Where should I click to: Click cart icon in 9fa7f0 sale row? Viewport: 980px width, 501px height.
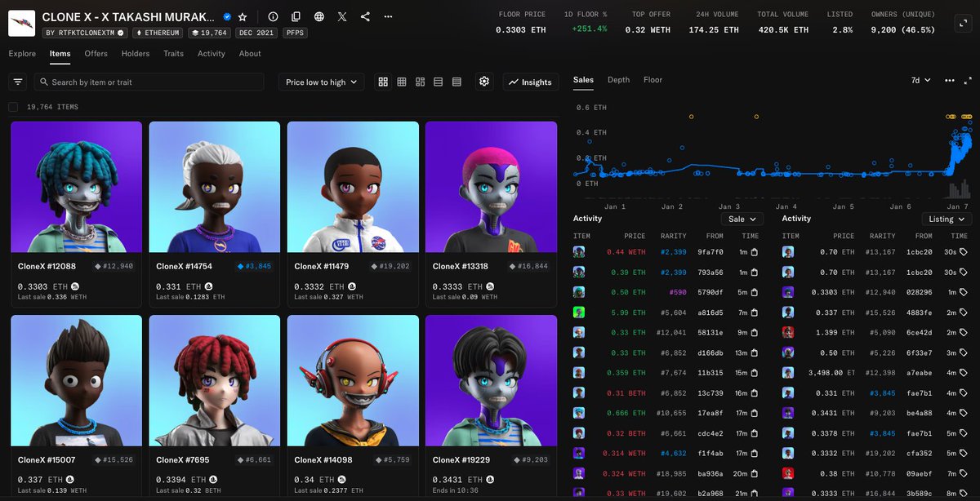pyautogui.click(x=755, y=252)
